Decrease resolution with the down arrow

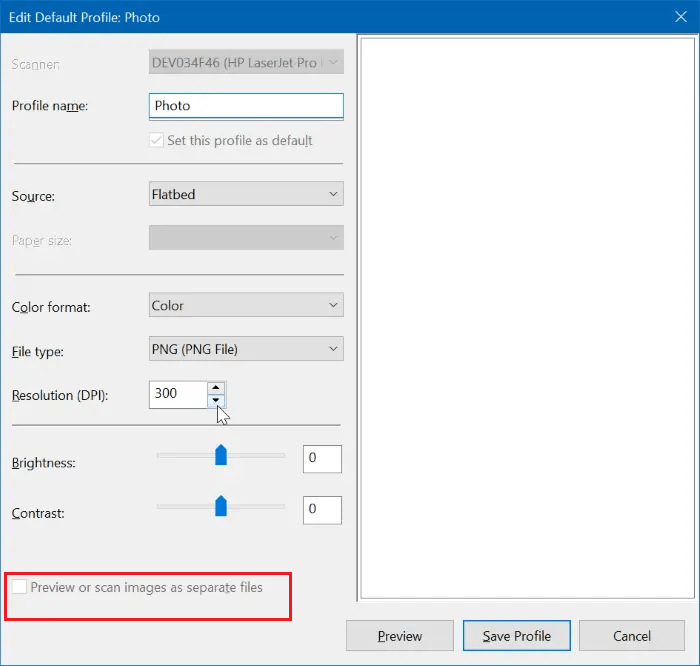tap(216, 400)
